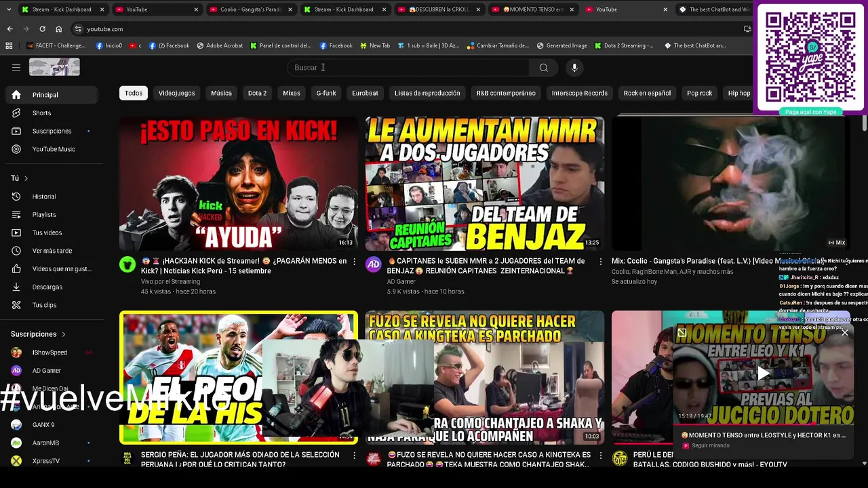The height and width of the screenshot is (488, 868).
Task: Reload the page with refresh icon
Action: point(42,29)
